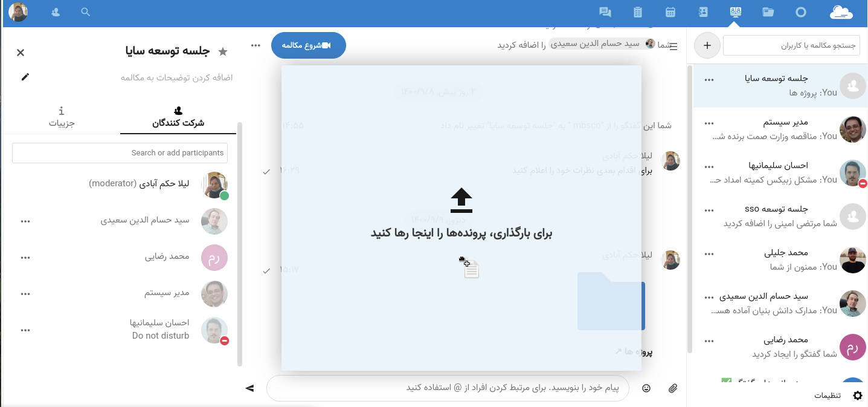Click the paperclip attach file icon
Viewport: 868px width, 407px height.
coord(674,388)
